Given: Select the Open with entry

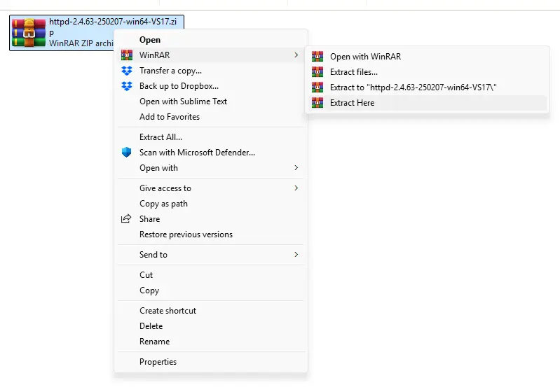Looking at the screenshot, I should [211, 167].
